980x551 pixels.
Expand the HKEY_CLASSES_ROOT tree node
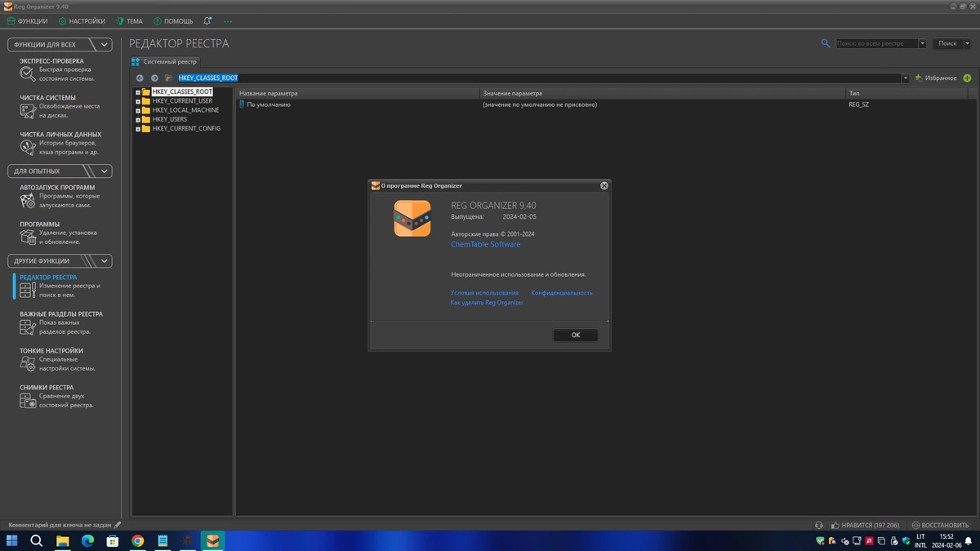pos(138,92)
